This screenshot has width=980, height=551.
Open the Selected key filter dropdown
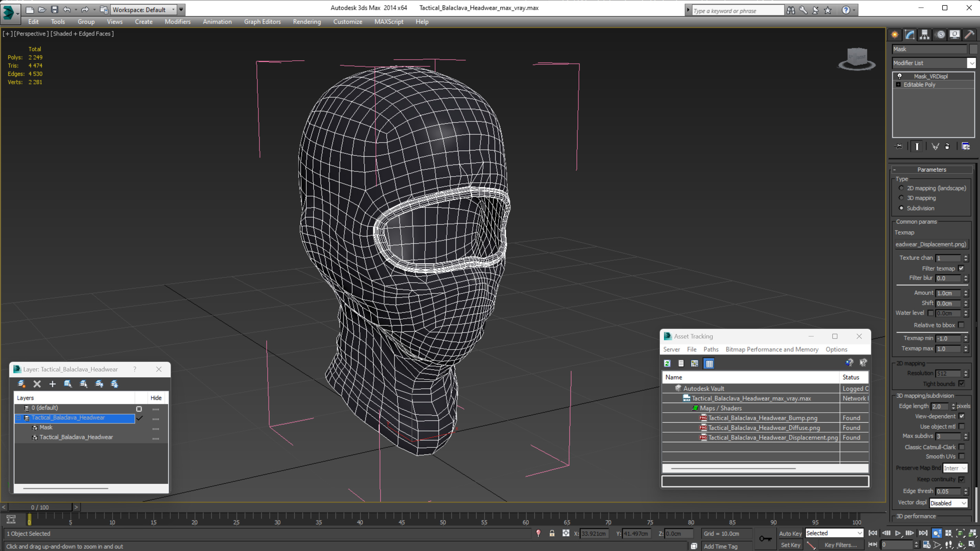tap(834, 533)
